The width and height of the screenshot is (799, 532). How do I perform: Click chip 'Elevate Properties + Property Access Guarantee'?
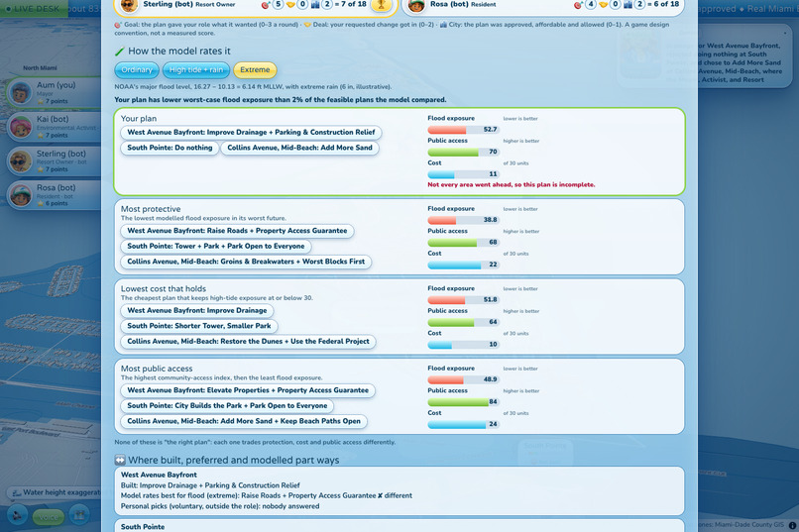pyautogui.click(x=248, y=390)
